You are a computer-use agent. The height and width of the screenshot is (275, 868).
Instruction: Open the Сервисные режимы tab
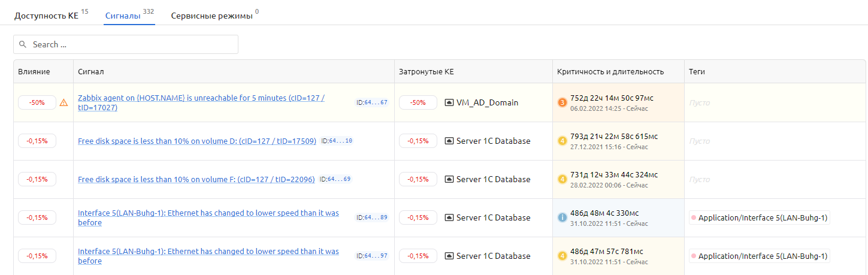click(x=211, y=16)
